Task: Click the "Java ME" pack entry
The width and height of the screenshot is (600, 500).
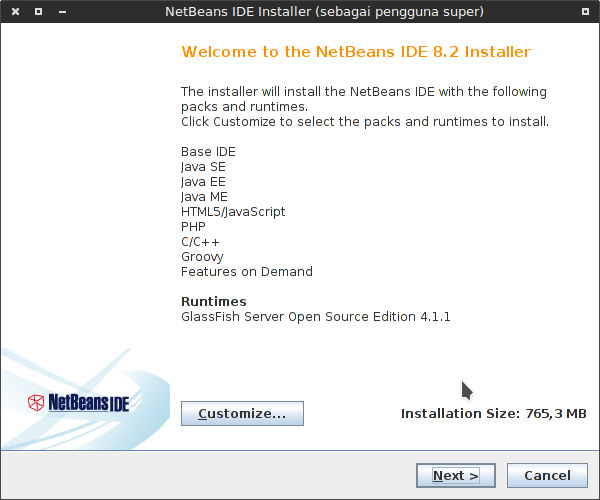Action: [x=204, y=197]
